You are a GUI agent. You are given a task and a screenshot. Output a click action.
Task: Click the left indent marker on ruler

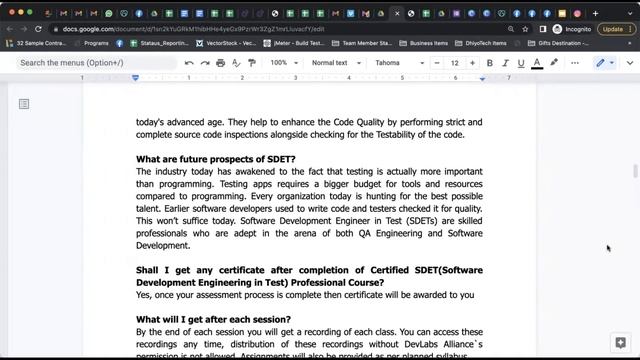(x=136, y=78)
